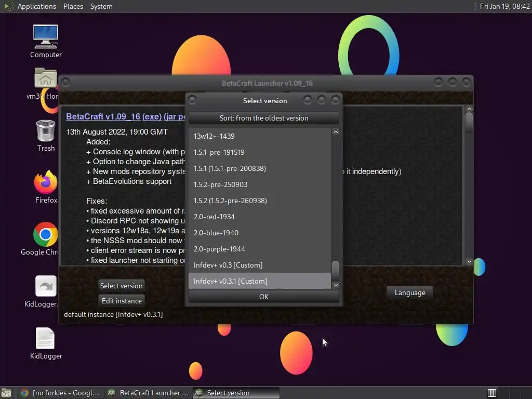Click the Edit instance button
The width and height of the screenshot is (532, 399).
(x=122, y=301)
